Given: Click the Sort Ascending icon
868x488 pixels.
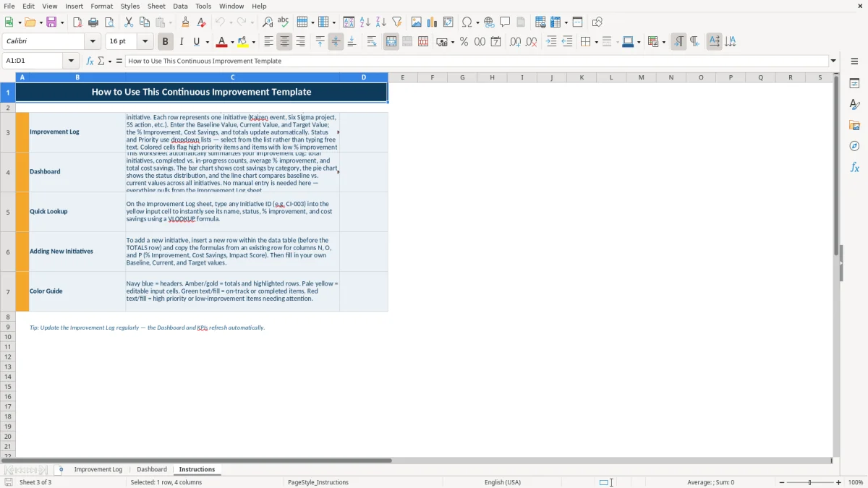Looking at the screenshot, I should [x=365, y=22].
